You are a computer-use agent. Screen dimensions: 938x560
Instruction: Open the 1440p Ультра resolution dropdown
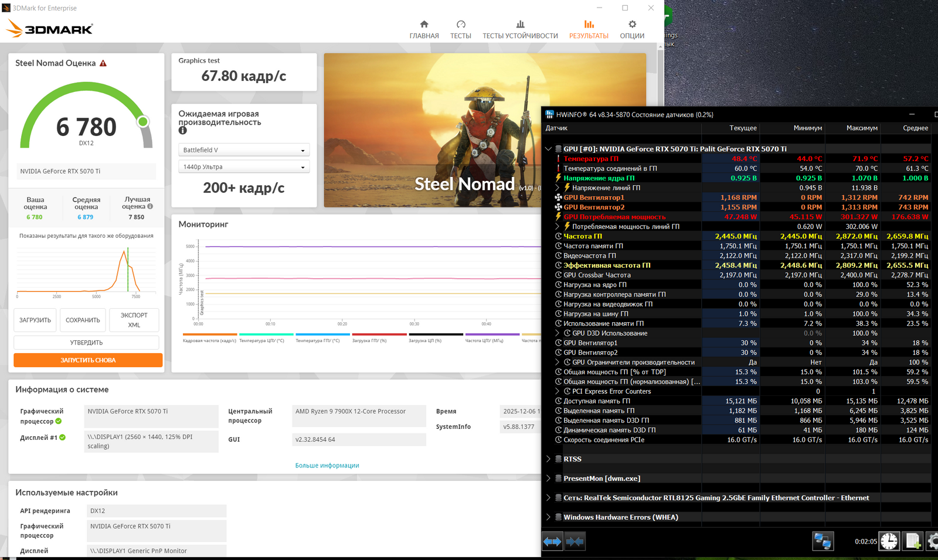pyautogui.click(x=244, y=167)
